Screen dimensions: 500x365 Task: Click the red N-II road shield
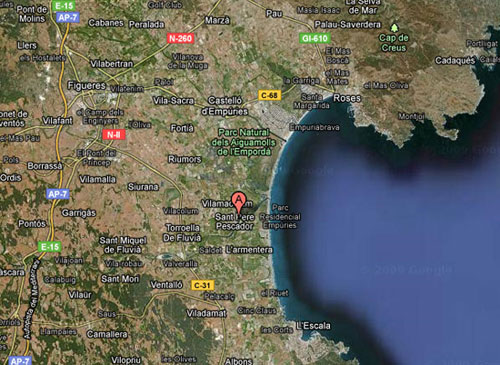[x=114, y=135]
